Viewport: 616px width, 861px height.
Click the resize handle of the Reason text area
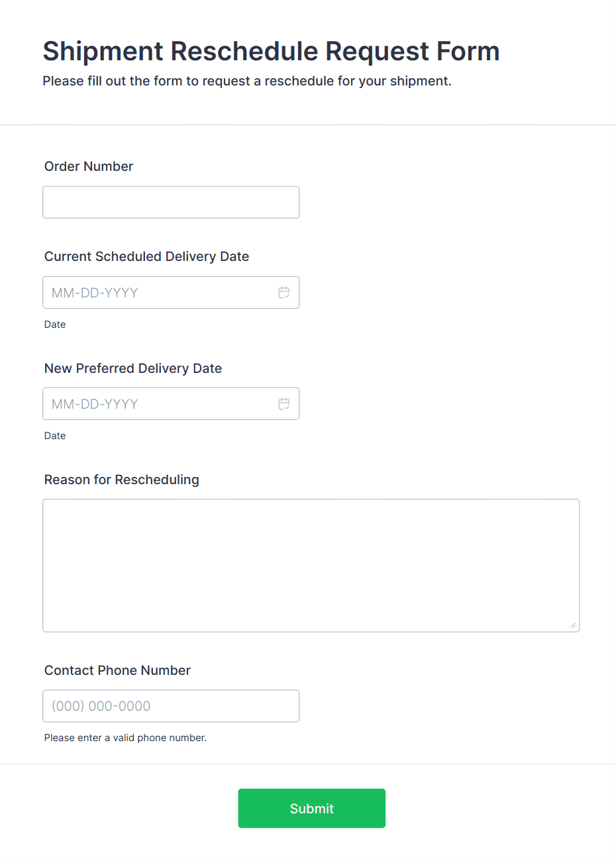tap(574, 625)
